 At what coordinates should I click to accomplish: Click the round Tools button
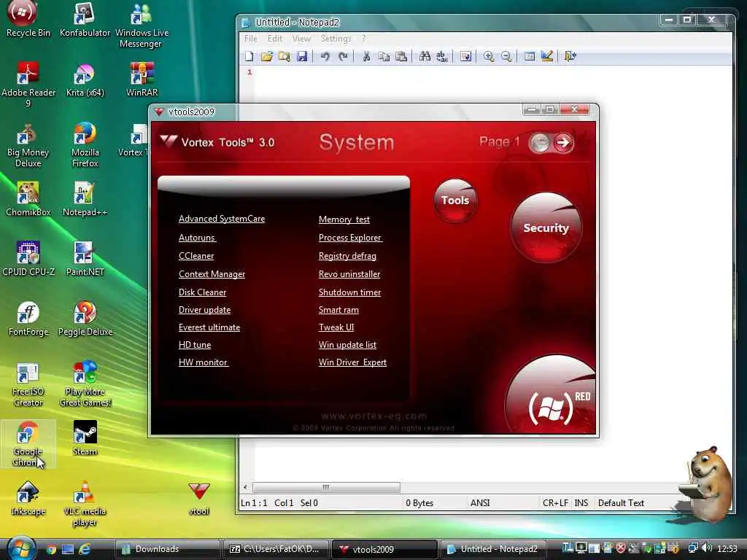click(455, 201)
